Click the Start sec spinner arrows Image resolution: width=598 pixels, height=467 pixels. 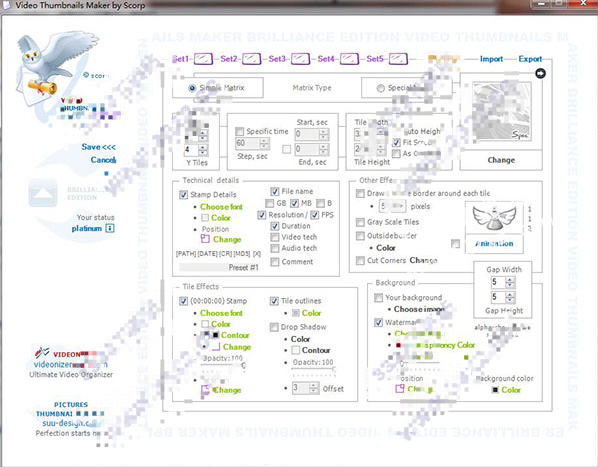click(323, 134)
